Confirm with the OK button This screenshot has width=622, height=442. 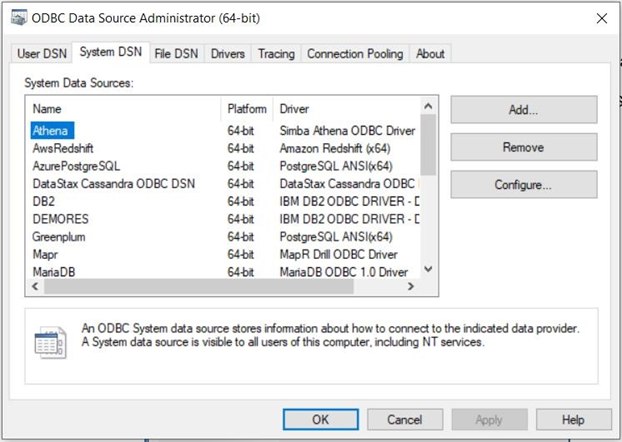click(320, 420)
